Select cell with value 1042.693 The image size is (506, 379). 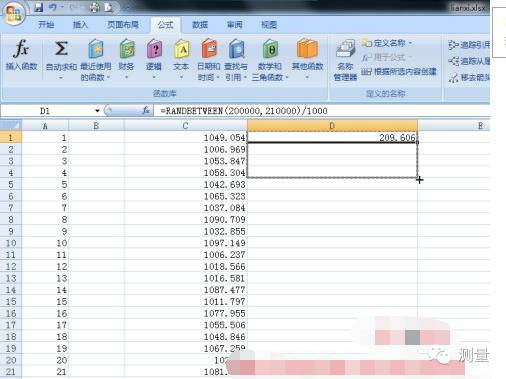[x=185, y=184]
